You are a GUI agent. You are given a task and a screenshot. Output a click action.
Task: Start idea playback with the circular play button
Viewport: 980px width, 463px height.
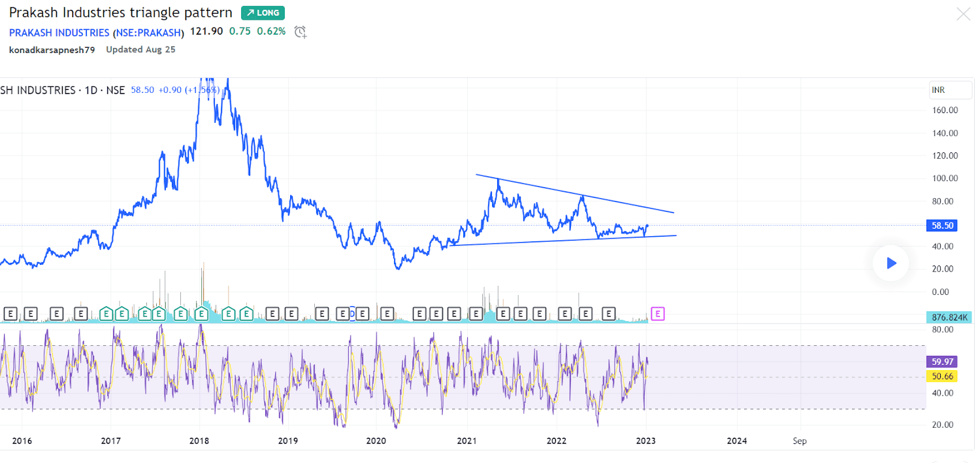[x=890, y=263]
